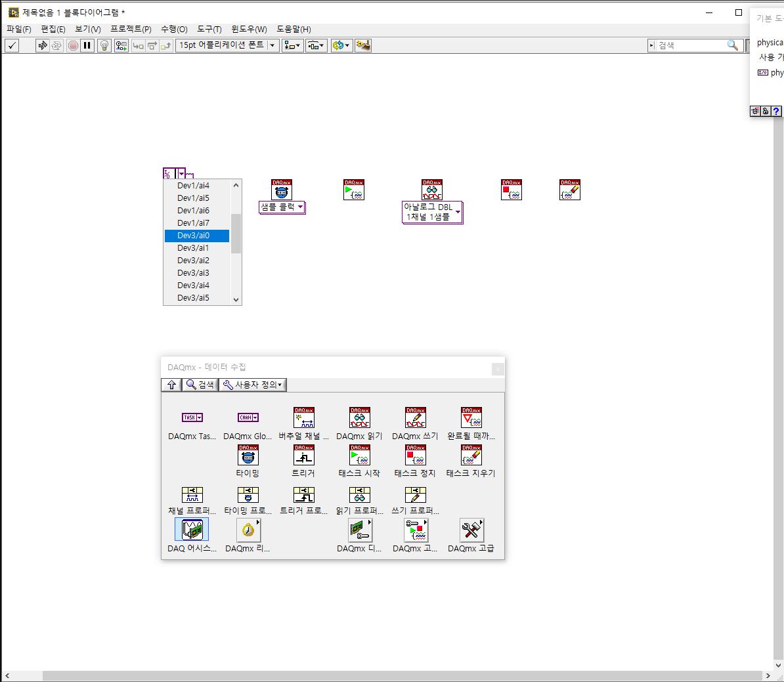Image resolution: width=784 pixels, height=682 pixels.
Task: Select Dev3/ai1 in the channel list
Action: [197, 248]
